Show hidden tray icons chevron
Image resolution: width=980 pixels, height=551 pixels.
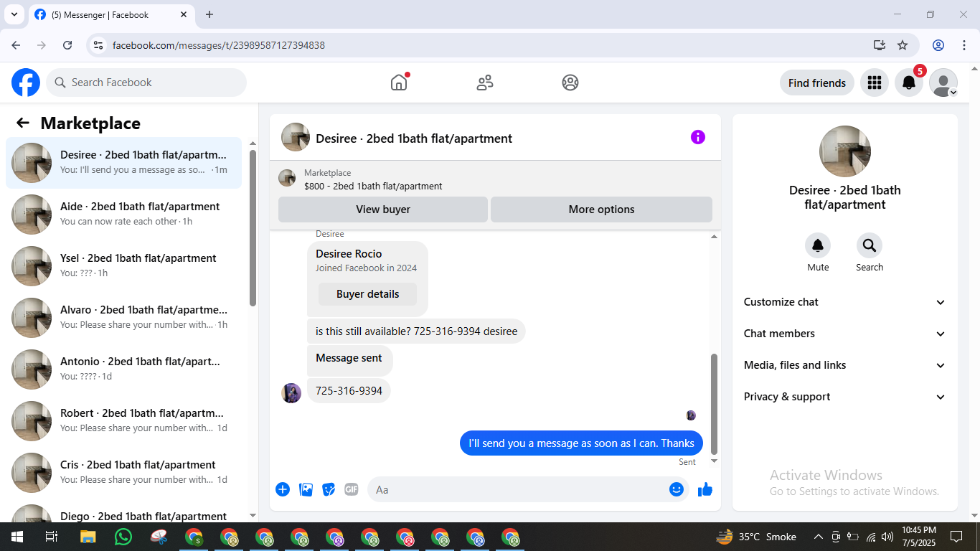tap(818, 537)
